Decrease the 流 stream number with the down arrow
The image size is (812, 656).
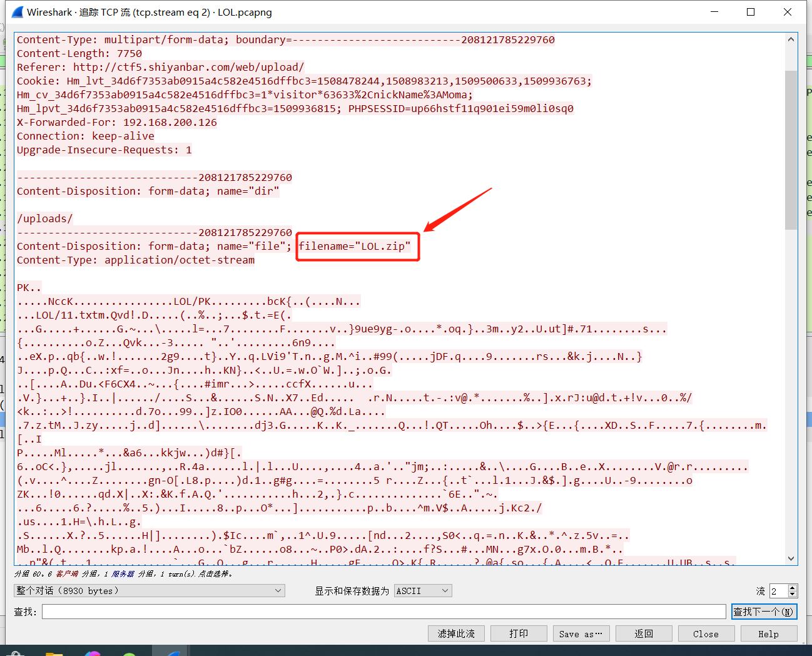(x=792, y=593)
